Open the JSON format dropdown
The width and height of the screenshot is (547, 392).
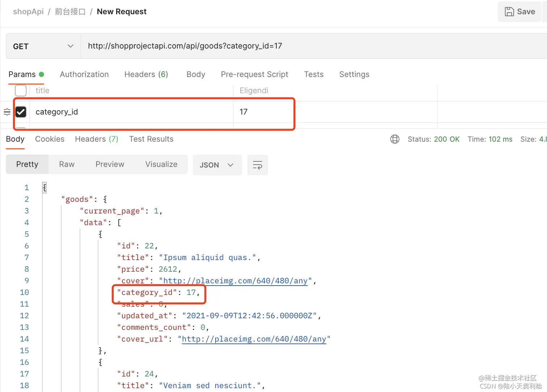point(217,165)
